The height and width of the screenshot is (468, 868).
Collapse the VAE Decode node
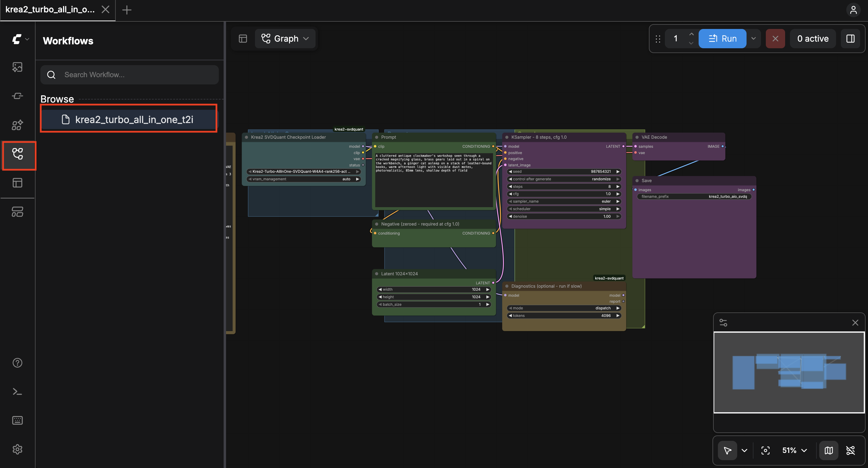pos(637,137)
